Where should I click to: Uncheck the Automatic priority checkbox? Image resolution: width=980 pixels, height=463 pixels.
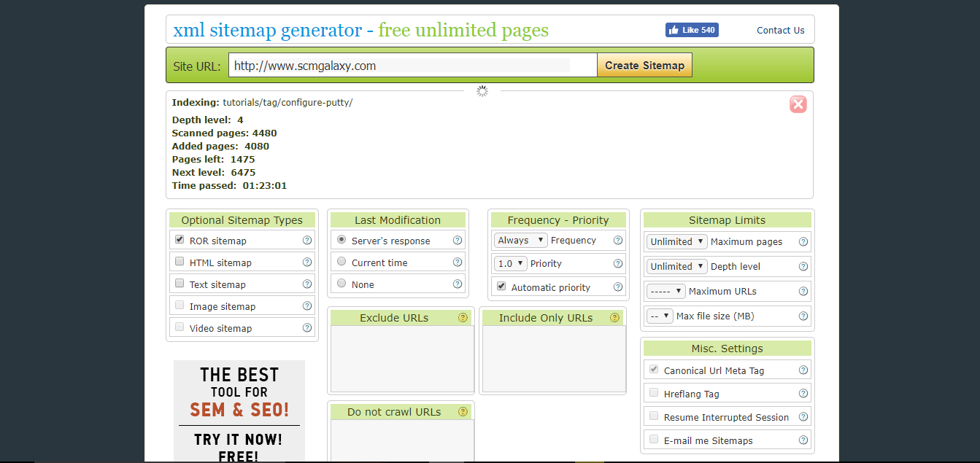point(501,287)
